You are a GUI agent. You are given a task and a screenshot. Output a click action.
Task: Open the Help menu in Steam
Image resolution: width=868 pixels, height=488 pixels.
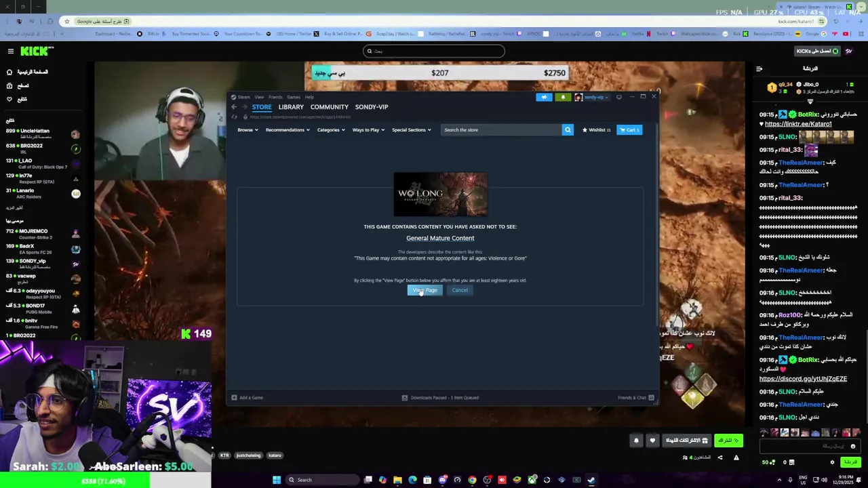coord(309,97)
